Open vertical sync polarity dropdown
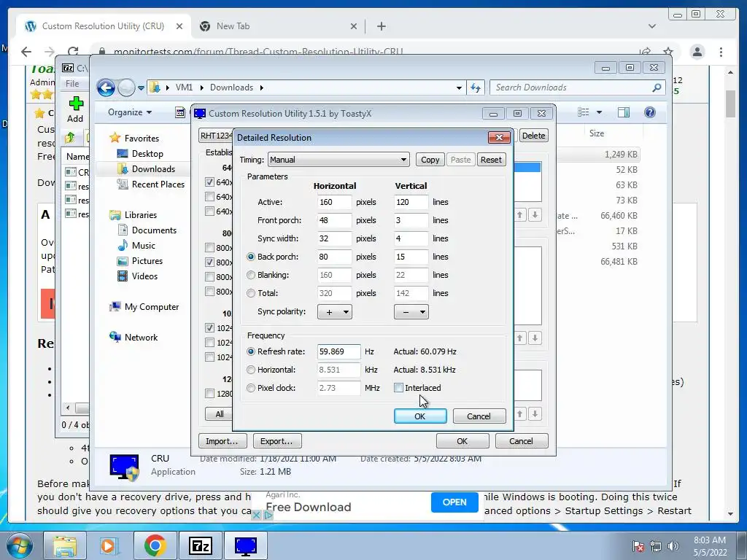The height and width of the screenshot is (560, 747). pyautogui.click(x=411, y=312)
